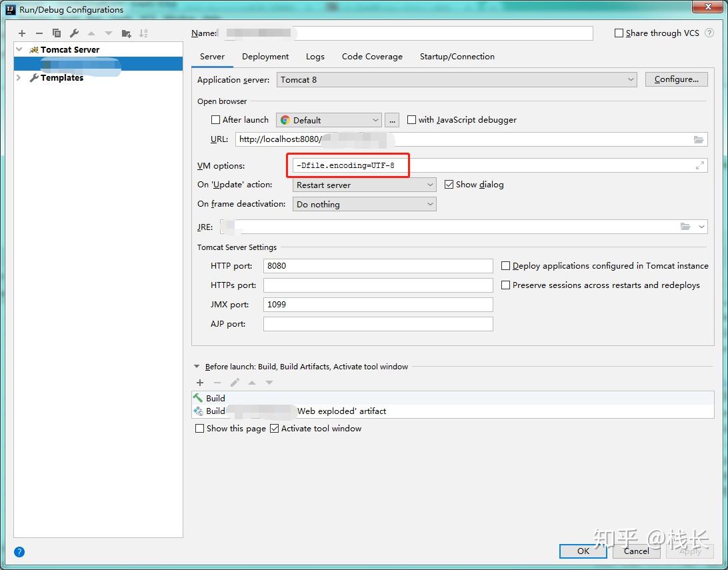Click the IntelliJ icon in the title bar
728x570 pixels.
(10, 9)
